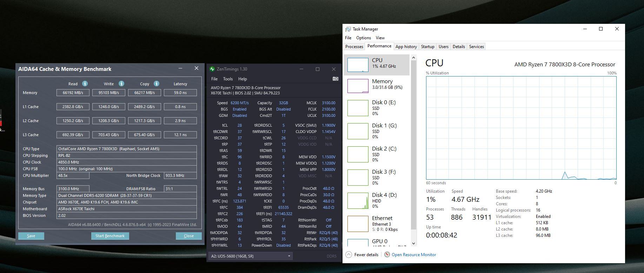Click the L3 cache 96.0 MB value
Viewport: 644px width, 273px height.
click(x=543, y=235)
